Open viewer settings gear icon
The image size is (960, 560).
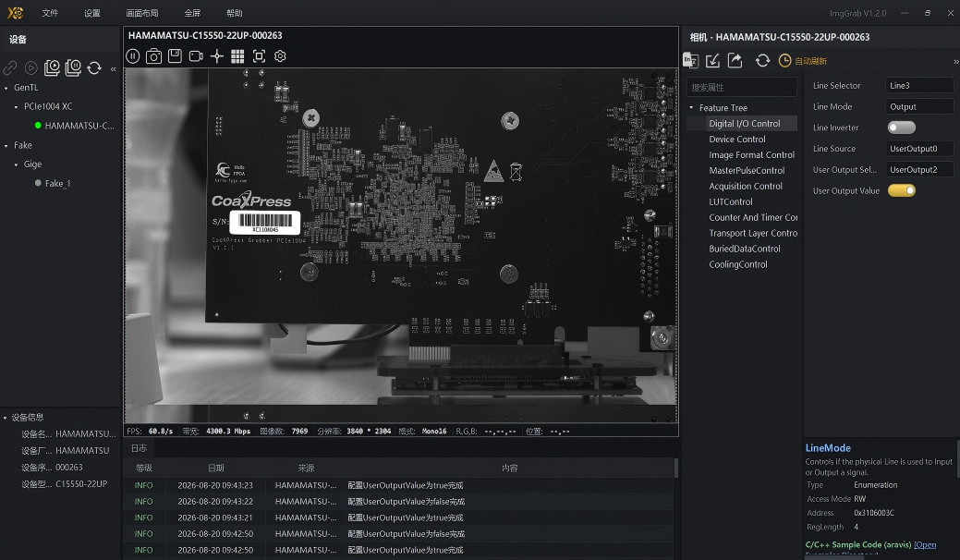click(x=280, y=56)
